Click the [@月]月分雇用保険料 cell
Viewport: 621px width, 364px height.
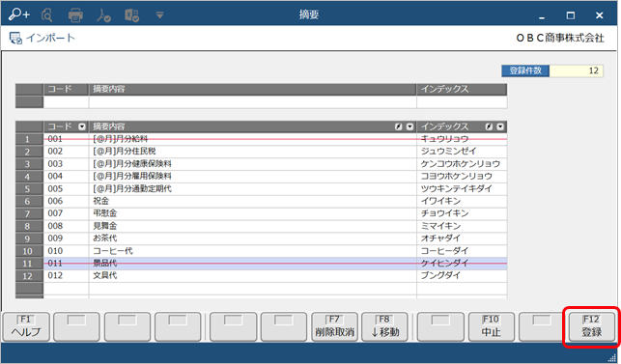coord(253,177)
